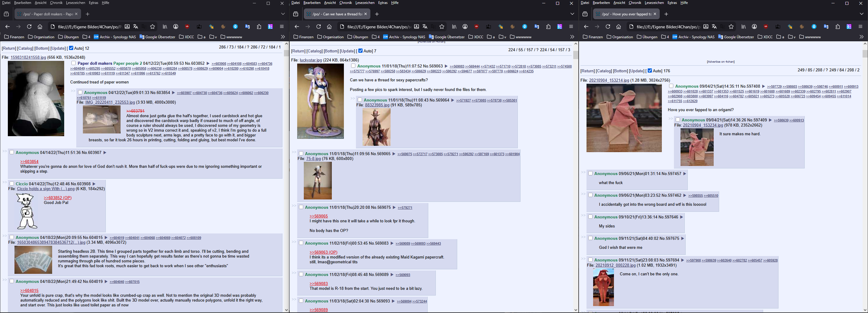Open the extensions puzzle icon in the origami thread window
Image resolution: width=868 pixels, height=313 pixels.
click(x=838, y=27)
